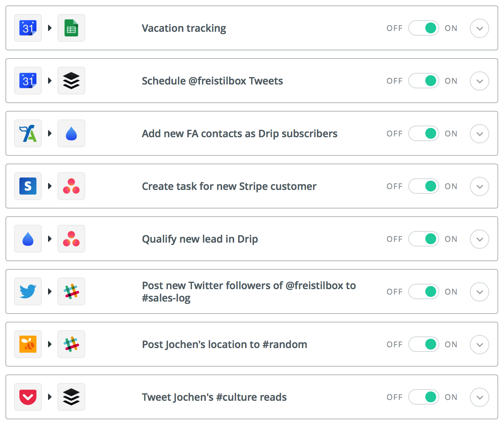Turn off Tweet Jochen's #culture reads zap

(423, 397)
